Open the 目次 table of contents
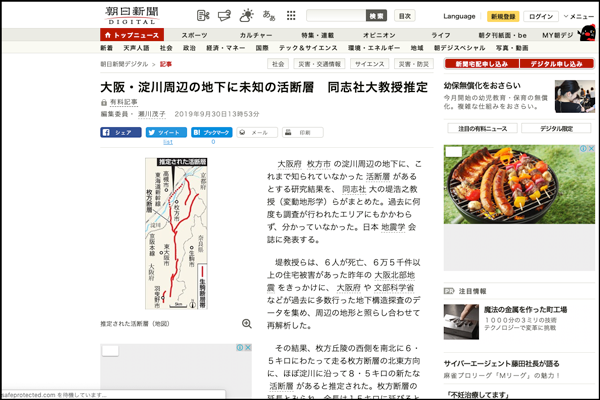 tap(404, 16)
